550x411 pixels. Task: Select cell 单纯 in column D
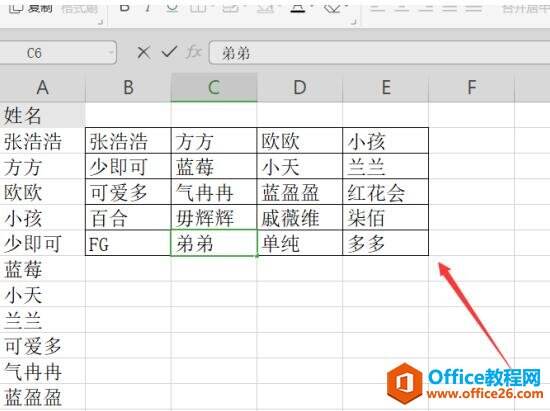(x=300, y=243)
